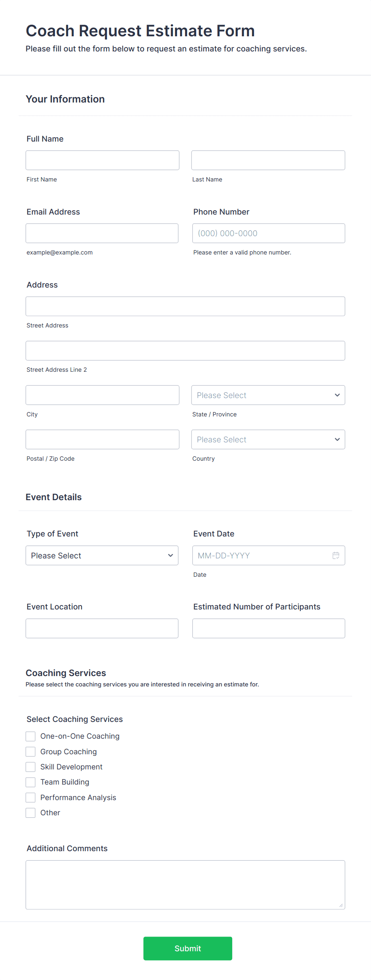Select the Last Name input box
Image resolution: width=371 pixels, height=980 pixels.
pos(268,160)
